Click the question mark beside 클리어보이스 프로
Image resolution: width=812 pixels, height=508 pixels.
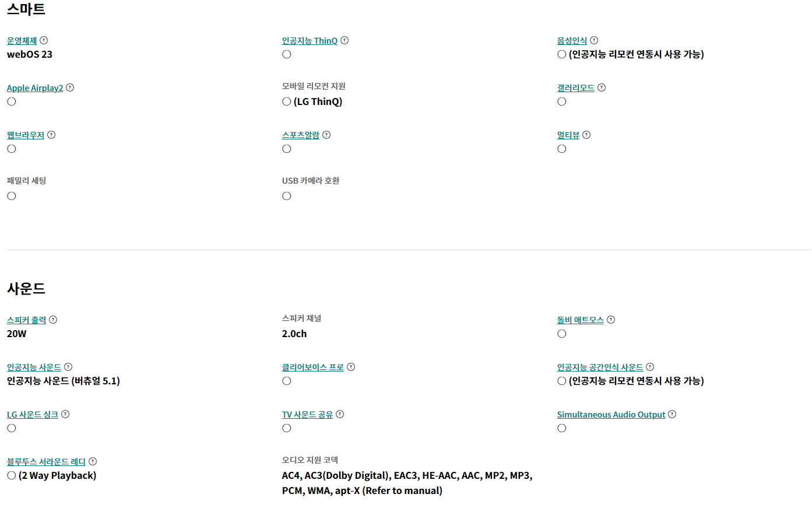351,367
